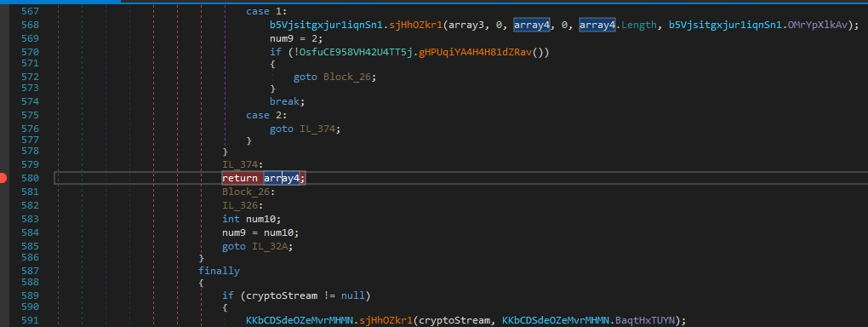Navigate to the OMrYpXlkAv member
This screenshot has width=868, height=327.
(817, 25)
